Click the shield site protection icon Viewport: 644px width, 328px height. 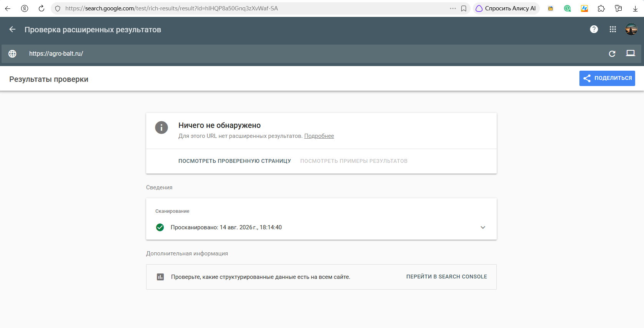pos(58,8)
